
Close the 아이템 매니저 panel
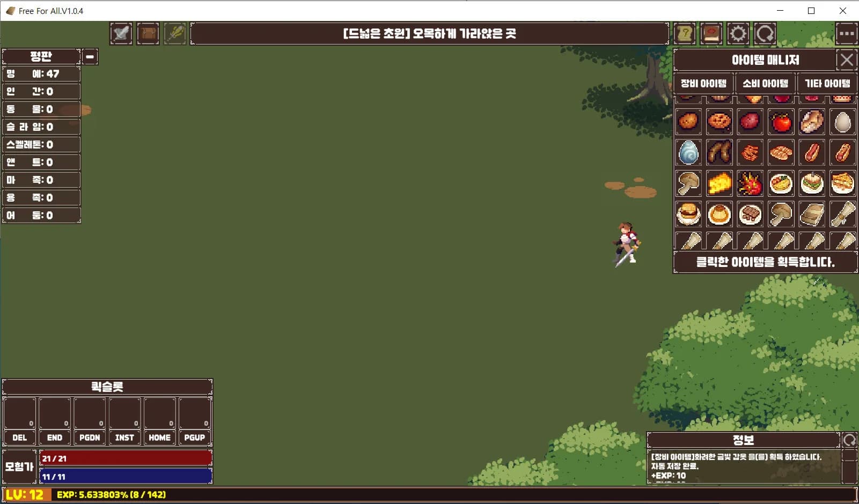click(847, 60)
